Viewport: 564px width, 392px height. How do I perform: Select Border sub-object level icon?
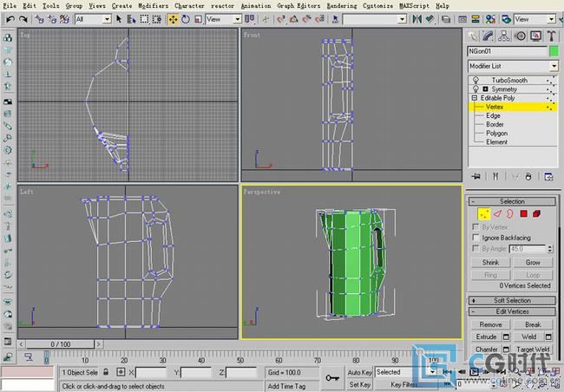[x=509, y=214]
